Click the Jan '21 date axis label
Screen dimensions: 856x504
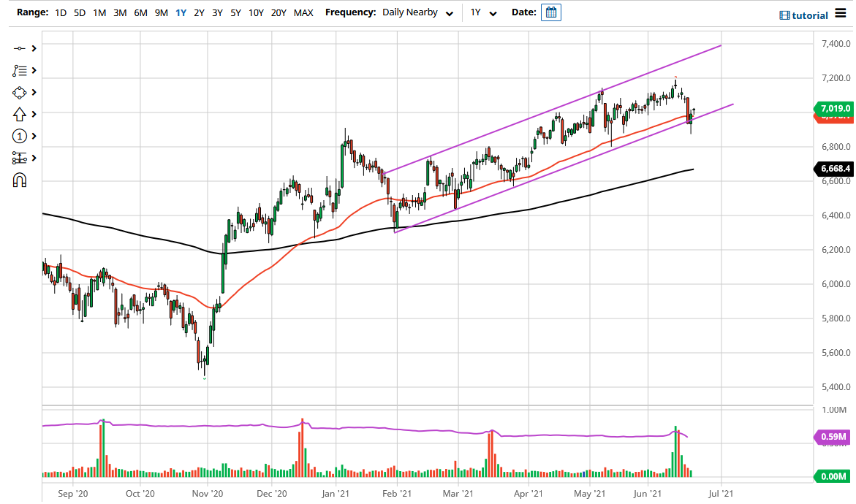pos(336,494)
